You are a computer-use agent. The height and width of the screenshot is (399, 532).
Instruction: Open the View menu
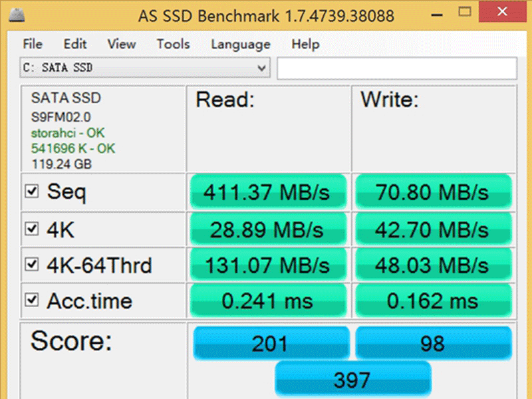(x=122, y=44)
